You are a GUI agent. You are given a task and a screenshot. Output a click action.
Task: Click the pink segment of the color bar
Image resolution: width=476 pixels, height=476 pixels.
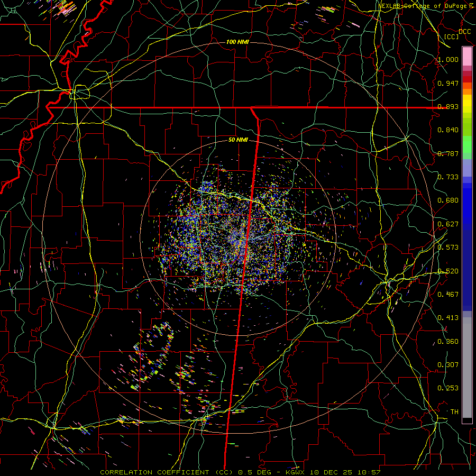click(x=467, y=57)
